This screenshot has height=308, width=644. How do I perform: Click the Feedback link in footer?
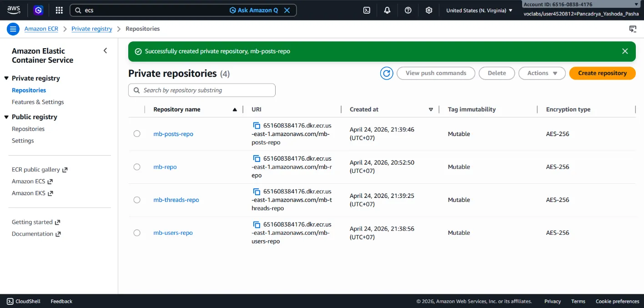click(x=61, y=301)
